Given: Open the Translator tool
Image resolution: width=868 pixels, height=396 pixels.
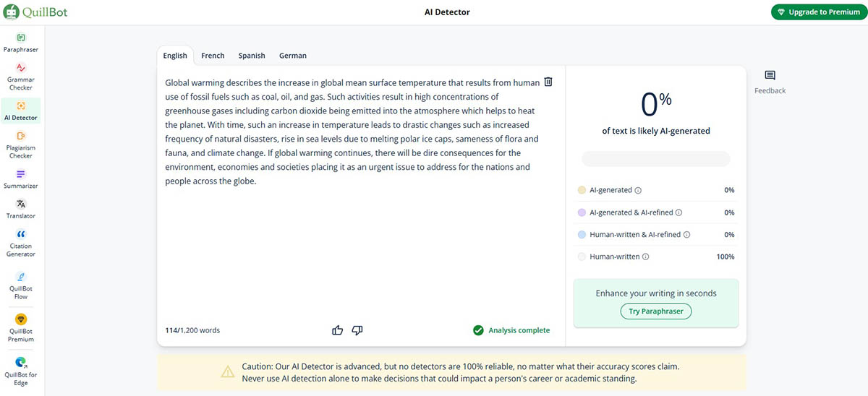Looking at the screenshot, I should pyautogui.click(x=21, y=209).
